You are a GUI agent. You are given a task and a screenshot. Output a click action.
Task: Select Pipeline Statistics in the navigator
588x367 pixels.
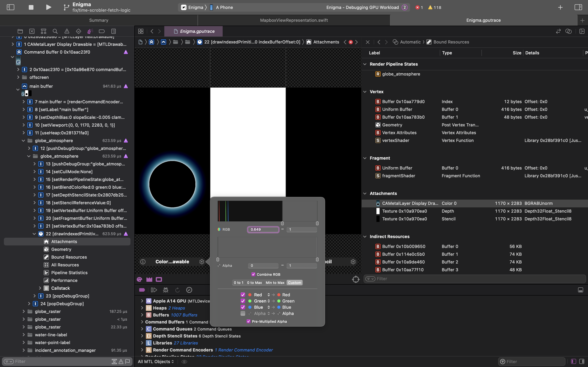(69, 273)
